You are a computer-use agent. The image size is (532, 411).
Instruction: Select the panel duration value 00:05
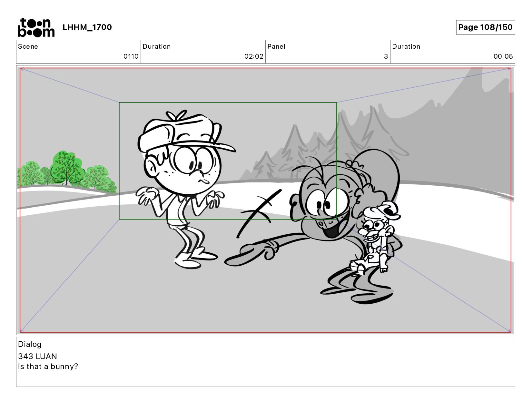(x=503, y=56)
